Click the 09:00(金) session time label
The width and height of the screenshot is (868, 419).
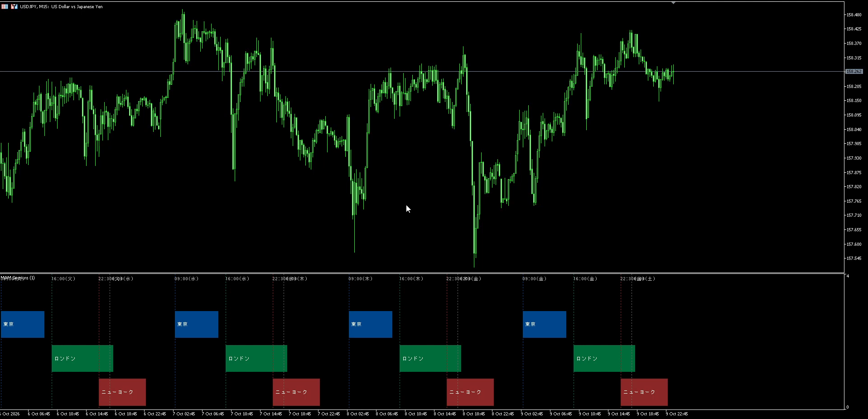coord(535,279)
